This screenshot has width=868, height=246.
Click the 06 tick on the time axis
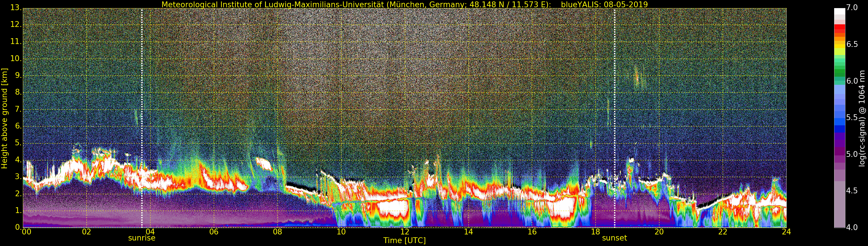[214, 232]
